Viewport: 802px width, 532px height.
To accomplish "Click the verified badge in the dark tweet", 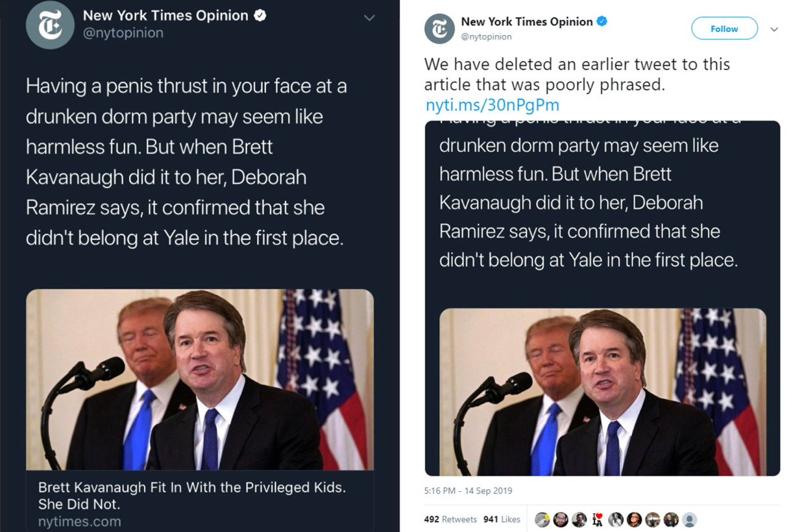I will click(x=260, y=16).
